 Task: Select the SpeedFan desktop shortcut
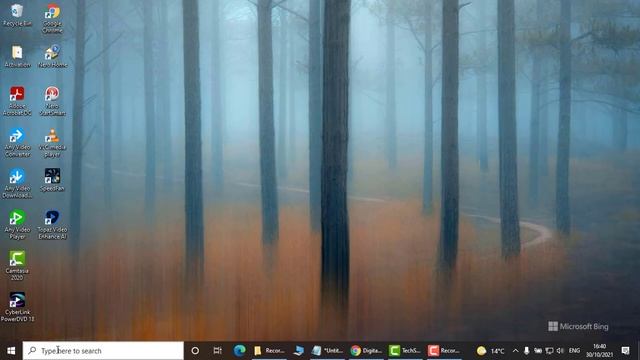coord(53,180)
